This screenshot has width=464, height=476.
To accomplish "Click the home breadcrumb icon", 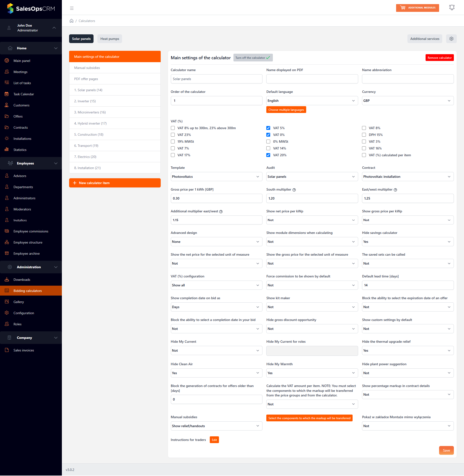I will 71,21.
